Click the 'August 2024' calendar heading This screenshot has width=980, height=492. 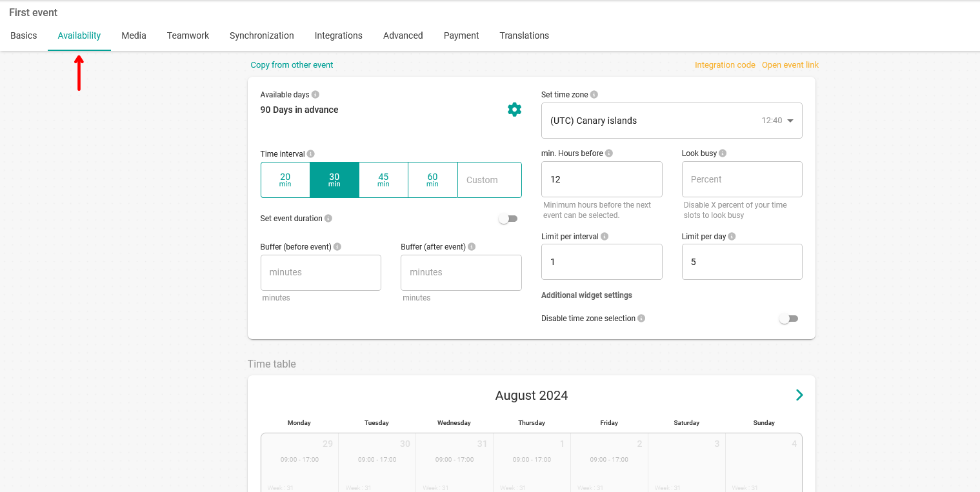pos(532,395)
